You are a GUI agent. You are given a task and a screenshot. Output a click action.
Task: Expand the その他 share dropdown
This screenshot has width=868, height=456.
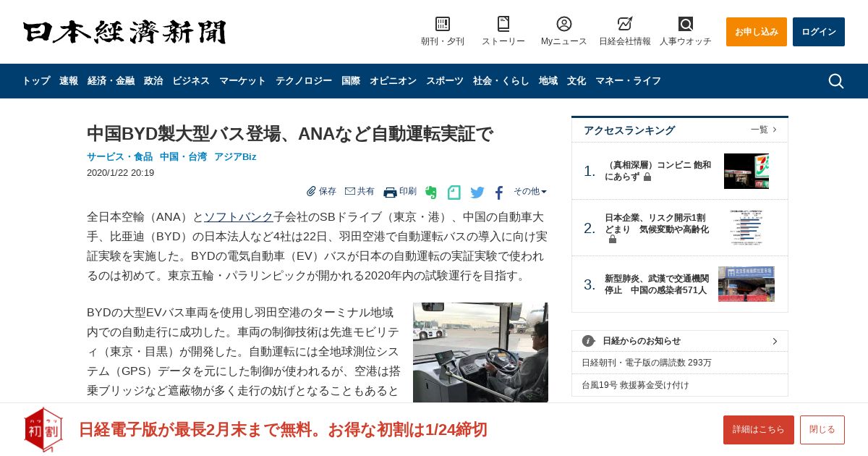point(530,191)
